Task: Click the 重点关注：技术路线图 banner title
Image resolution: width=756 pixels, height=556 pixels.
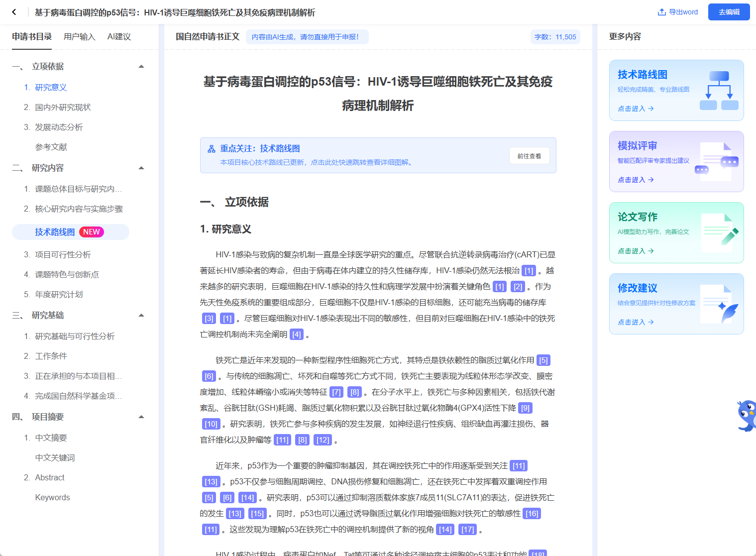Action: [x=260, y=149]
